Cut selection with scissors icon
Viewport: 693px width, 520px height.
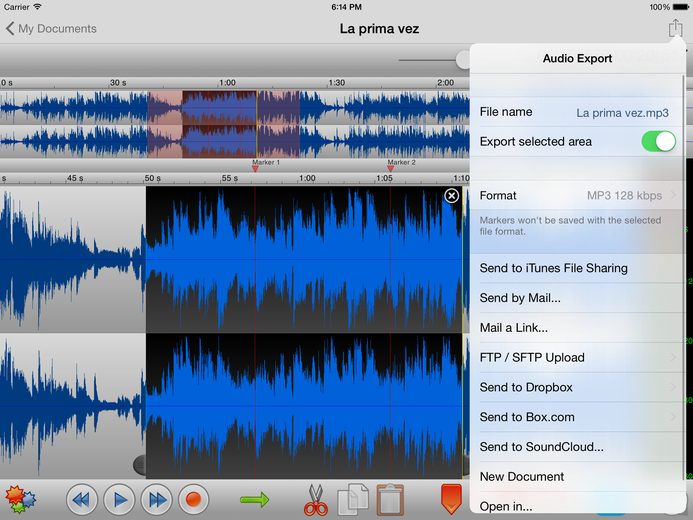tap(316, 500)
